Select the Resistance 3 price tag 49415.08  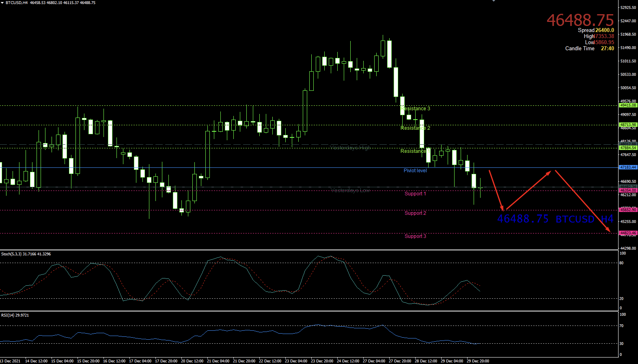pyautogui.click(x=628, y=105)
